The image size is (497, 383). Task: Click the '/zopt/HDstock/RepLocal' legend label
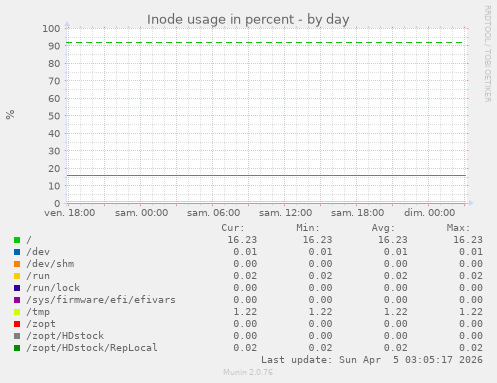[x=92, y=348]
